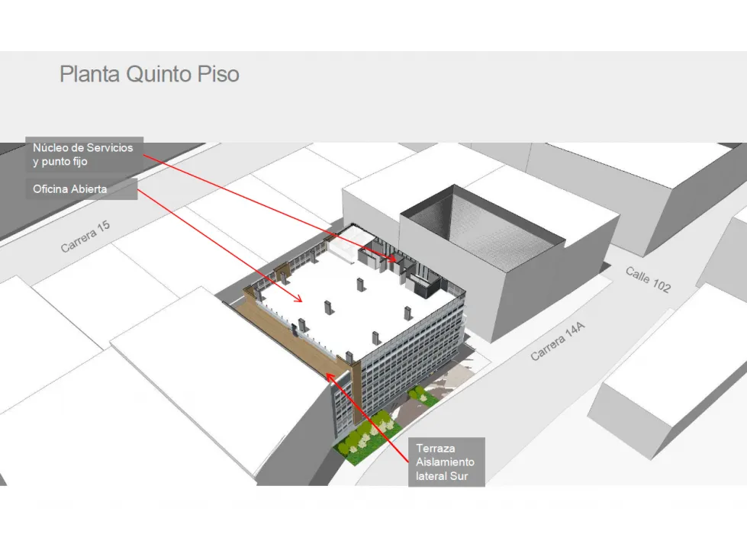Click the small garden patch near the plaza
This screenshot has width=747, height=560.
(x=418, y=394)
